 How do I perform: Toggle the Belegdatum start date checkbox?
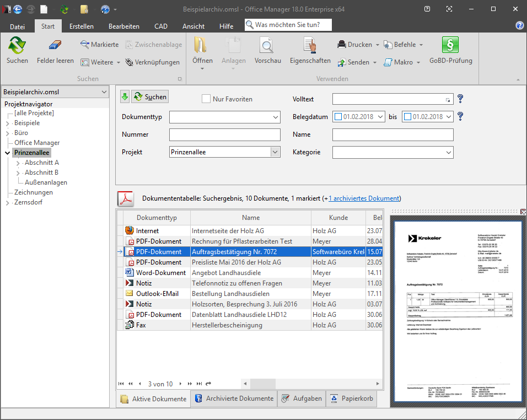tap(338, 117)
